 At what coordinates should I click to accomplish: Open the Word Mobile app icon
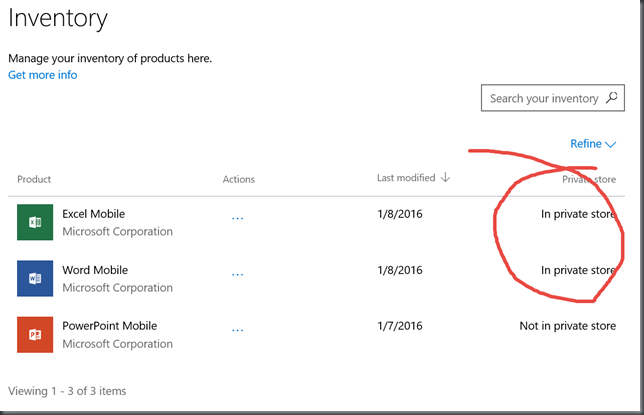[35, 278]
